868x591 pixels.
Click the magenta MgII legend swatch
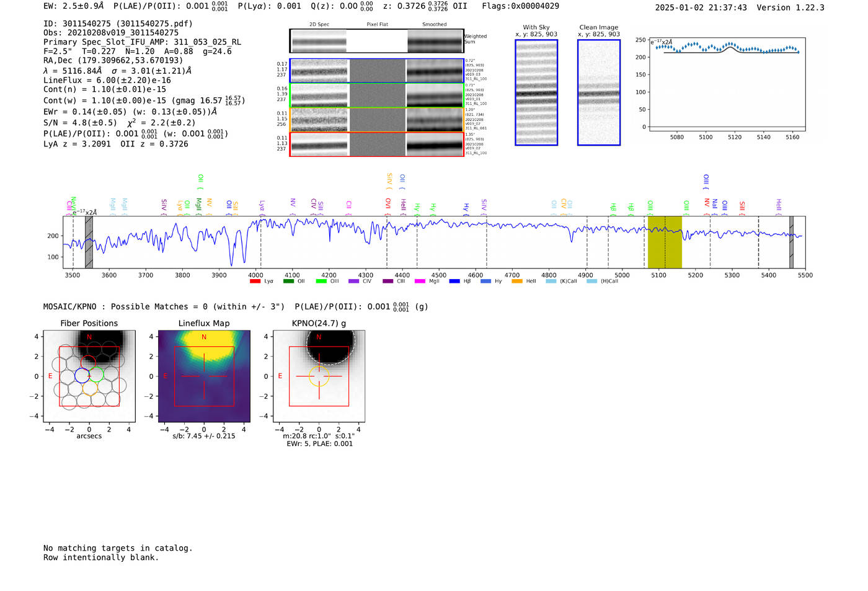420,282
